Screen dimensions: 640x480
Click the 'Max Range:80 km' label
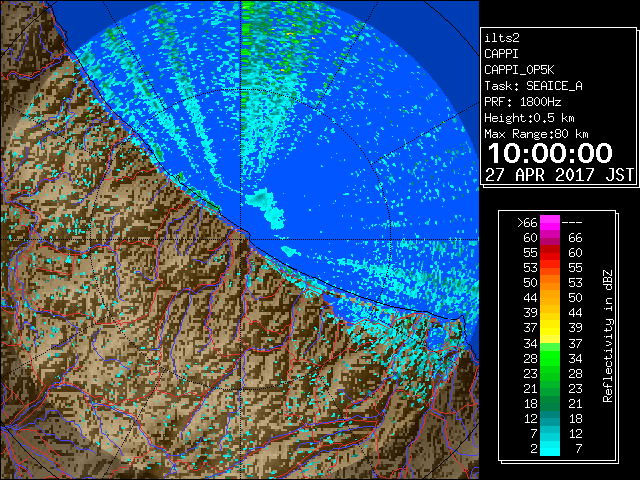click(536, 134)
